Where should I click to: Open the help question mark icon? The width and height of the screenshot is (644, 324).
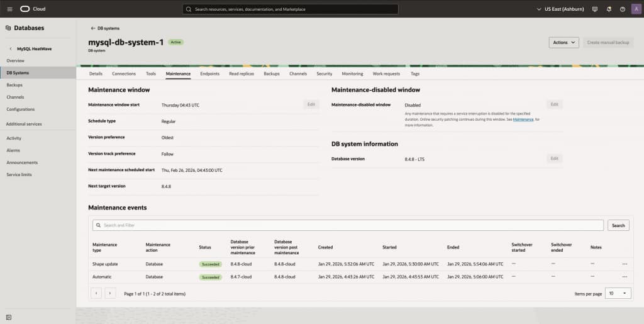(x=623, y=9)
